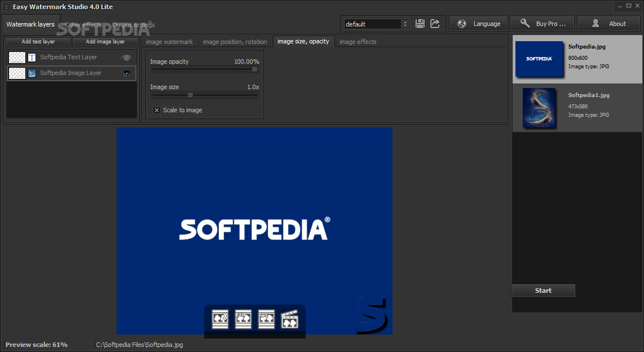Viewport: 644px width, 352px height.
Task: Click the Image size slider handle
Action: [190, 95]
